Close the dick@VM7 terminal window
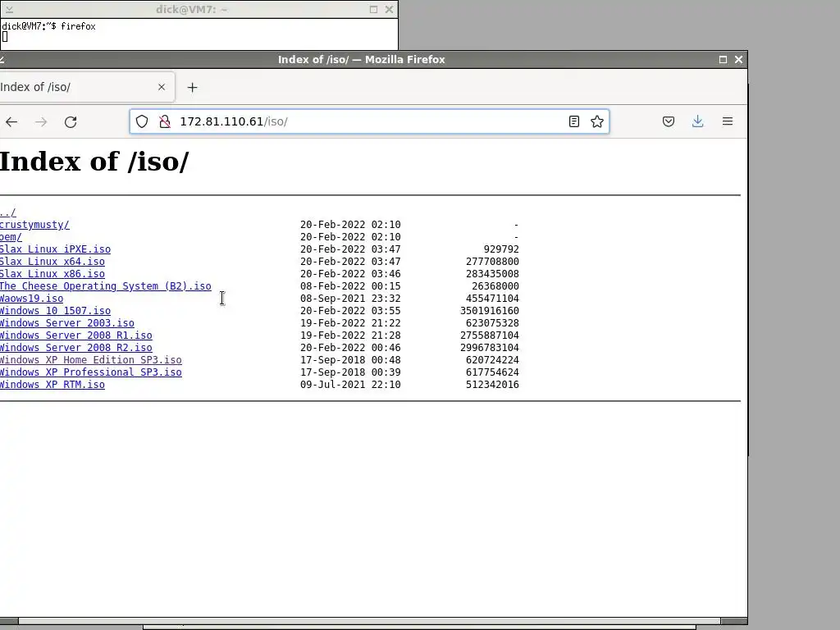Image resolution: width=840 pixels, height=630 pixels. [390, 9]
